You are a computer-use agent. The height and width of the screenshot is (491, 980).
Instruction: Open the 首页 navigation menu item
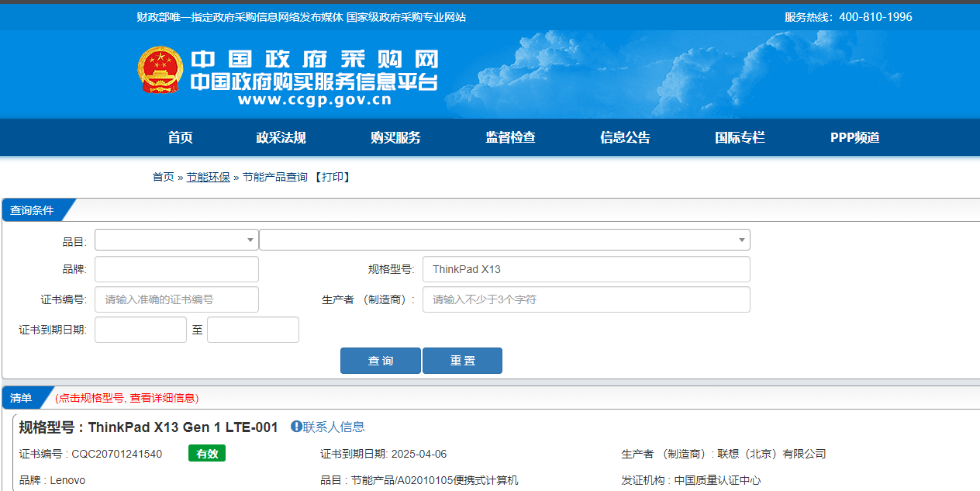(180, 137)
